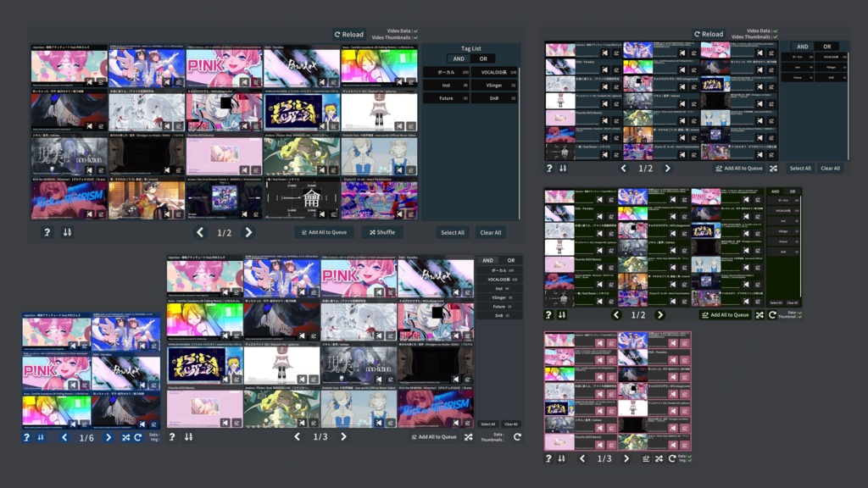Select AND mode in the top-right panel
The height and width of the screenshot is (488, 868).
[x=803, y=47]
